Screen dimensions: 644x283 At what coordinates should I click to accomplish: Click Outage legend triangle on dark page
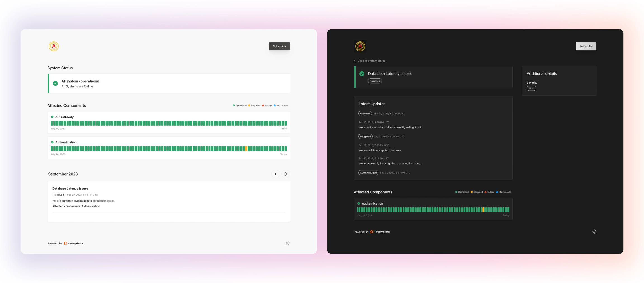(486, 192)
